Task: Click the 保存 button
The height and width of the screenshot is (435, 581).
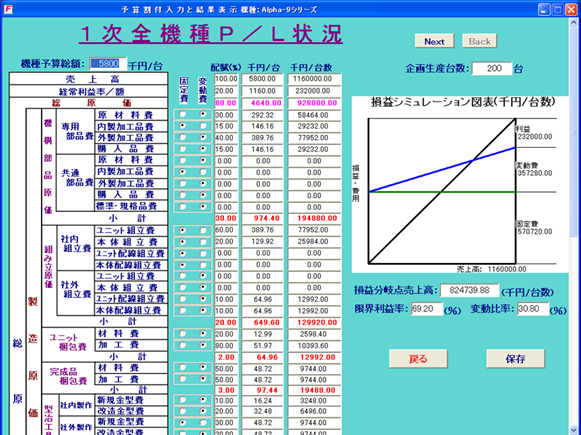Action: 515,359
